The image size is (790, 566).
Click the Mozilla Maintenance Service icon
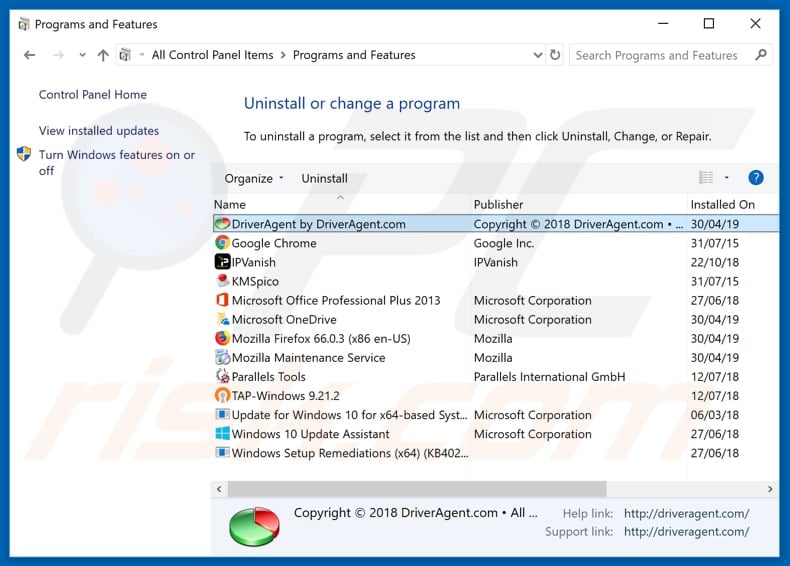click(222, 357)
